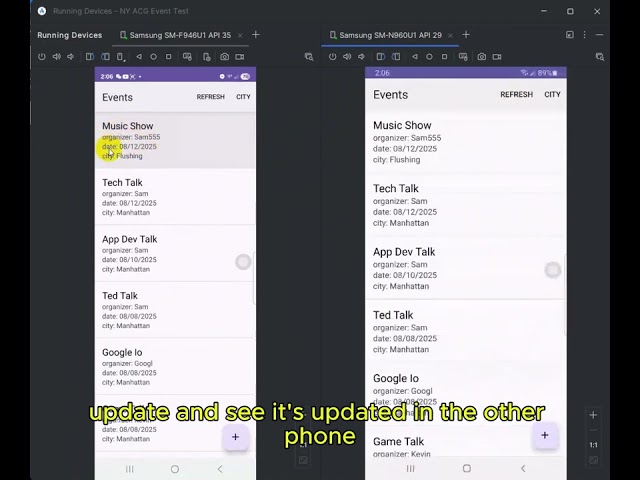Viewport: 640px width, 480px height.
Task: Open App Dev Talk event on SM-F946U1 phone
Action: (x=175, y=253)
